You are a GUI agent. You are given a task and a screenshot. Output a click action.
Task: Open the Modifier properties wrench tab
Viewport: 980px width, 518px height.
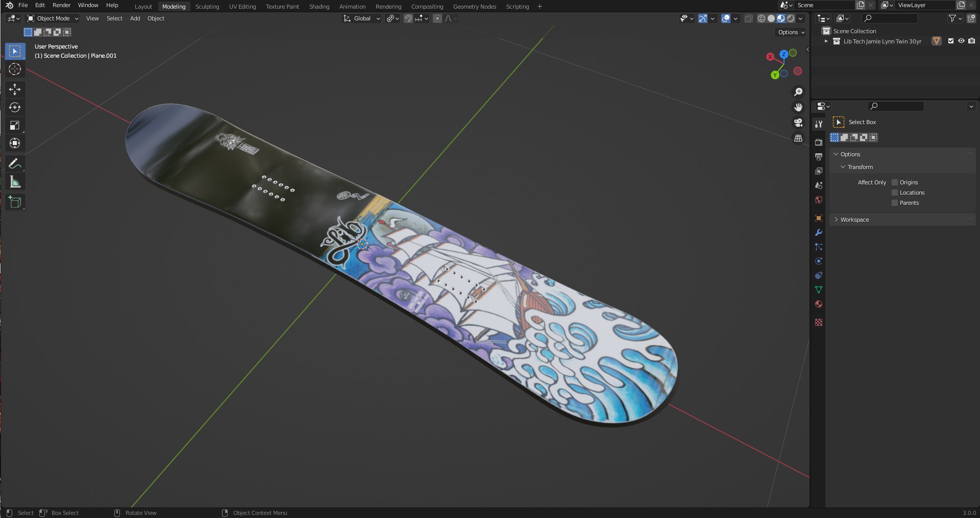[x=819, y=232]
